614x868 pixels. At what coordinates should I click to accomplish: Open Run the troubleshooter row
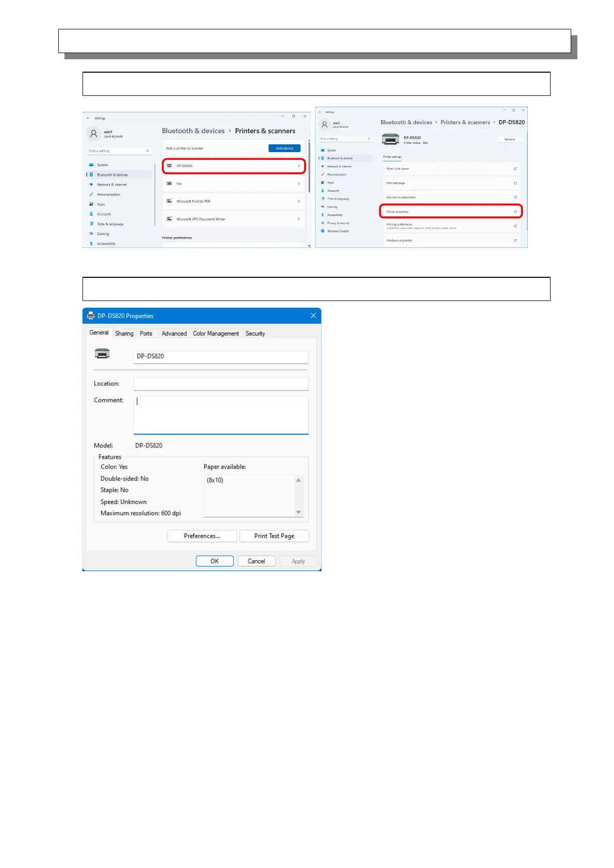[x=451, y=197]
